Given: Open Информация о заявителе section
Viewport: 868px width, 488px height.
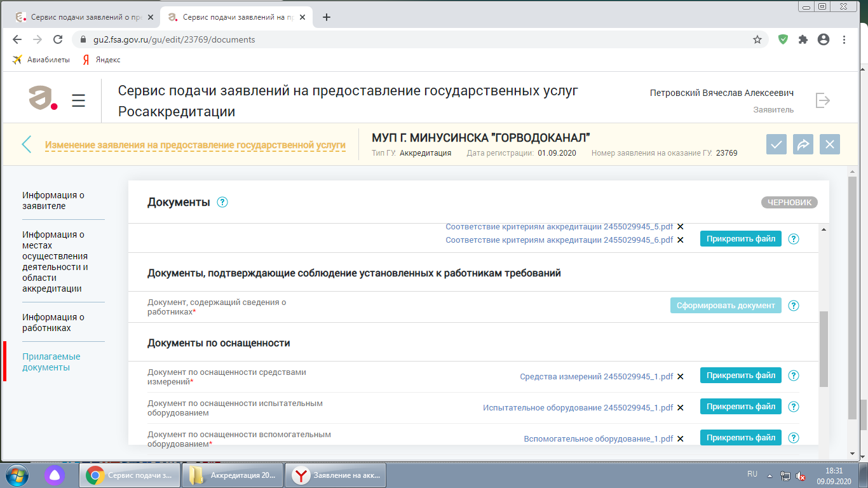Looking at the screenshot, I should click(53, 201).
